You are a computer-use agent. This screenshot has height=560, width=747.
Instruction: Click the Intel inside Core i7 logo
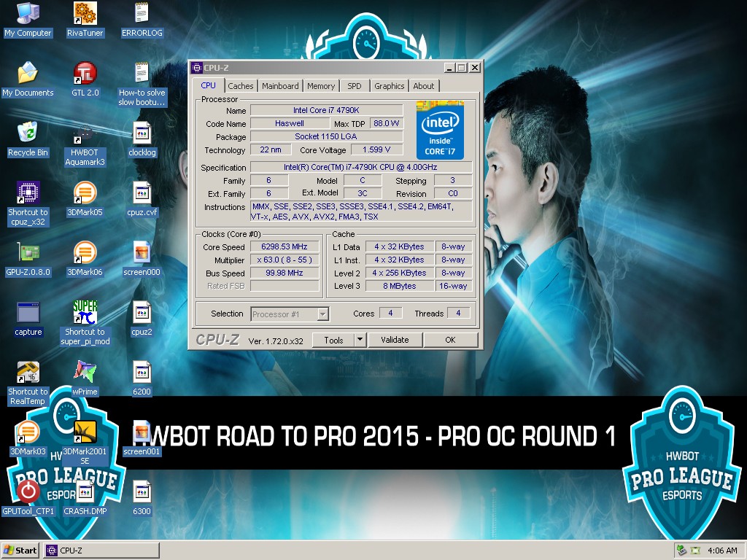pos(440,130)
